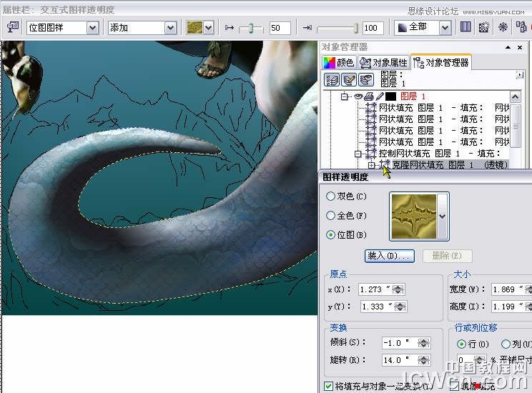Open the 位图图样 transparency type dropdown
Viewport: 532px width, 393px height.
coord(93,27)
